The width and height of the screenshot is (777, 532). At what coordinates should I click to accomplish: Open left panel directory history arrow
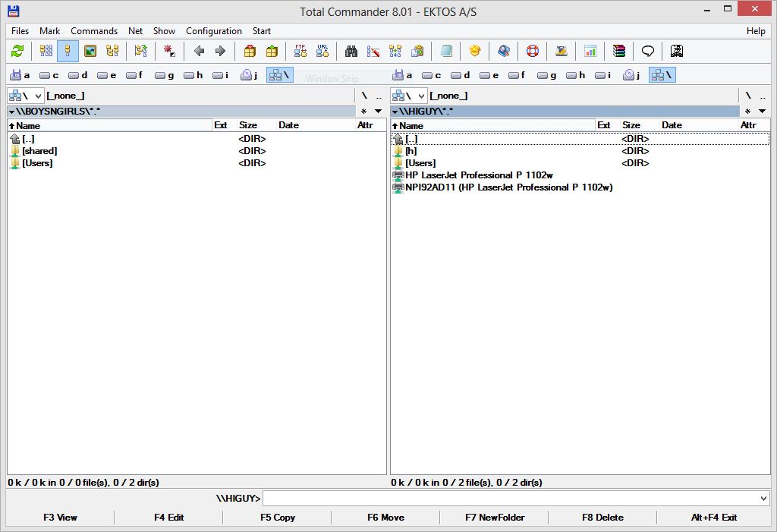(x=378, y=111)
